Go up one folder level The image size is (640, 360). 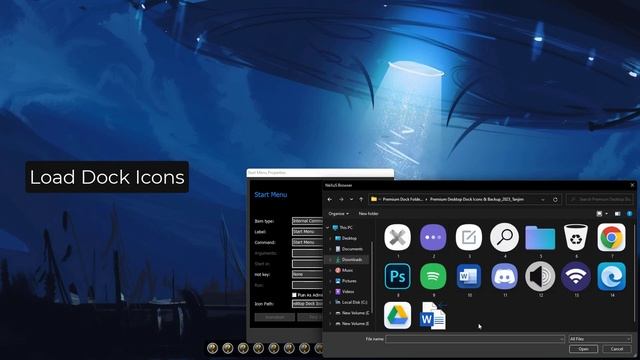[361, 199]
